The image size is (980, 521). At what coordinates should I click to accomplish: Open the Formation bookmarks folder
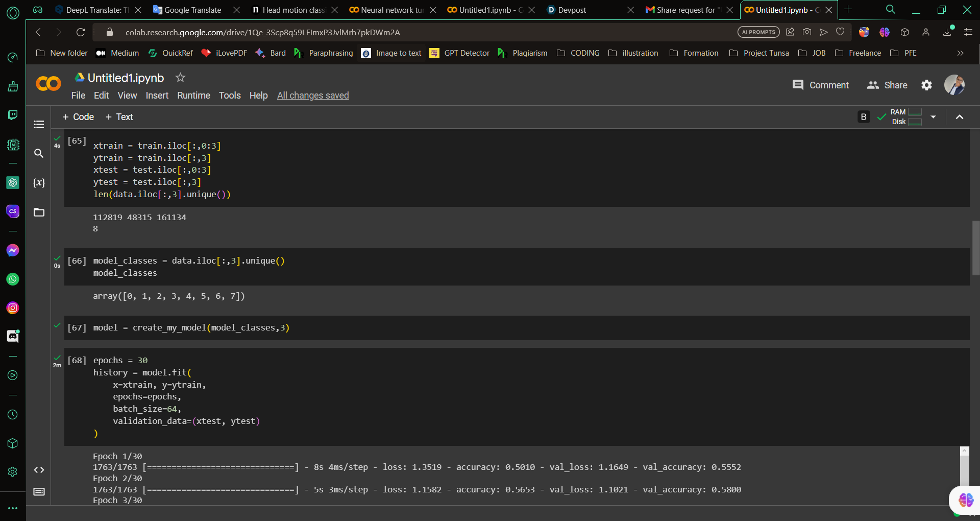[694, 53]
